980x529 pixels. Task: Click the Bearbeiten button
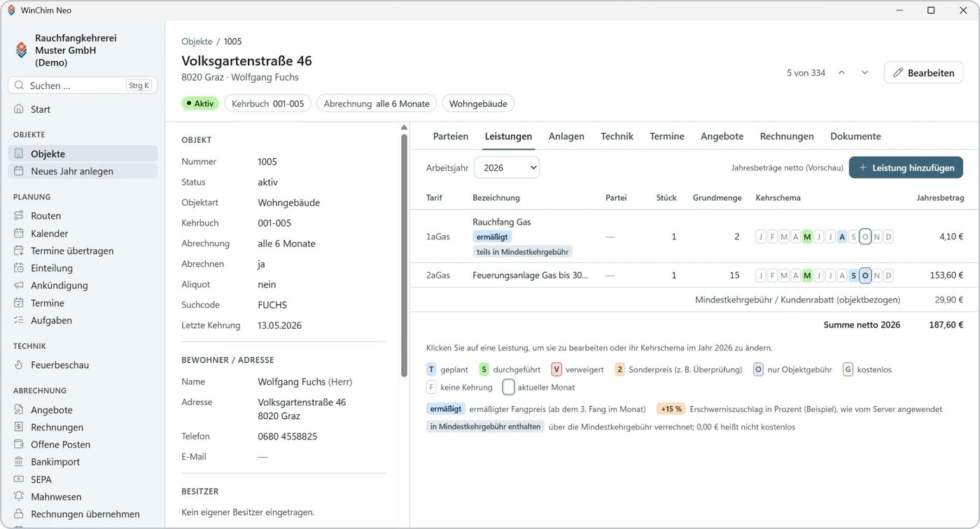point(923,73)
